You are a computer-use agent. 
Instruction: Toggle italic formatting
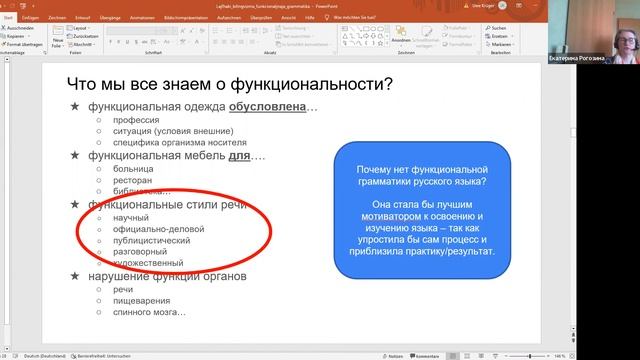[x=119, y=42]
